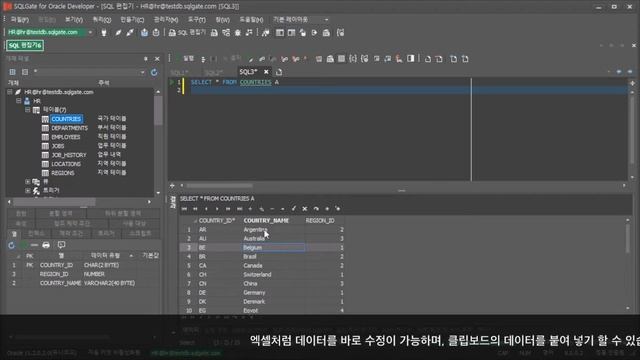
Task: Click first grid icon in object panel header
Action: [x=13, y=72]
